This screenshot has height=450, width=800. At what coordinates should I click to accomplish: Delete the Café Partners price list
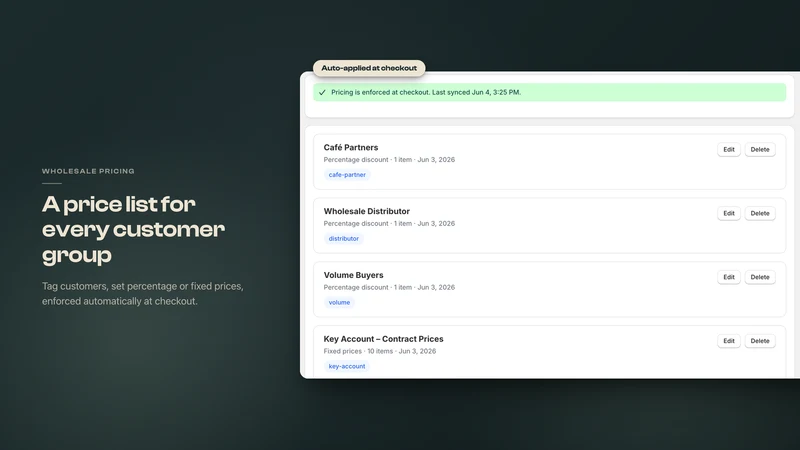pyautogui.click(x=760, y=149)
